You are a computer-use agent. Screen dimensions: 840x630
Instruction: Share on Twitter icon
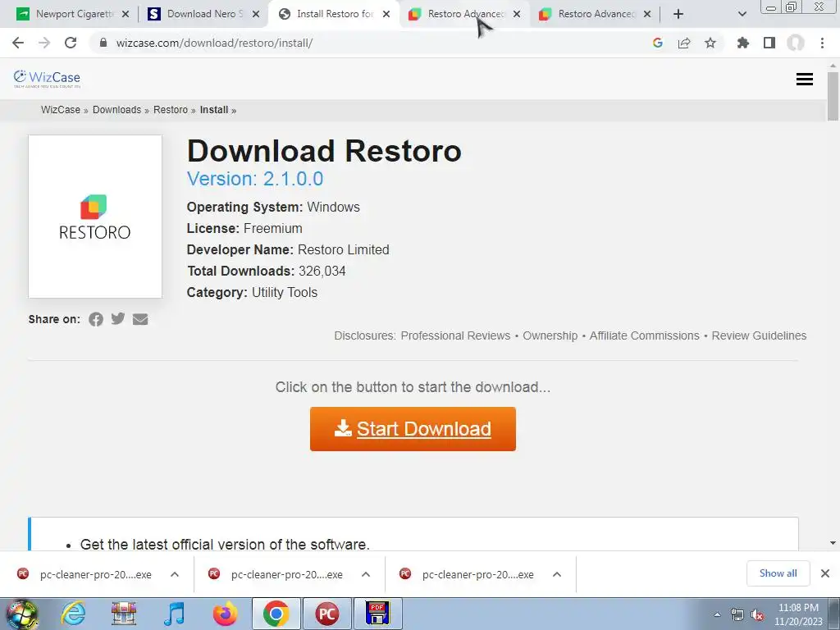click(118, 319)
